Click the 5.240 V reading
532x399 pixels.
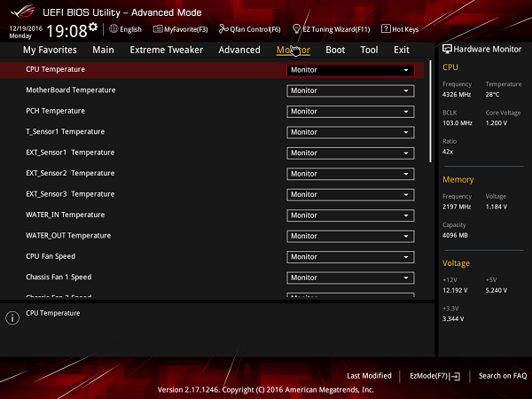point(496,291)
